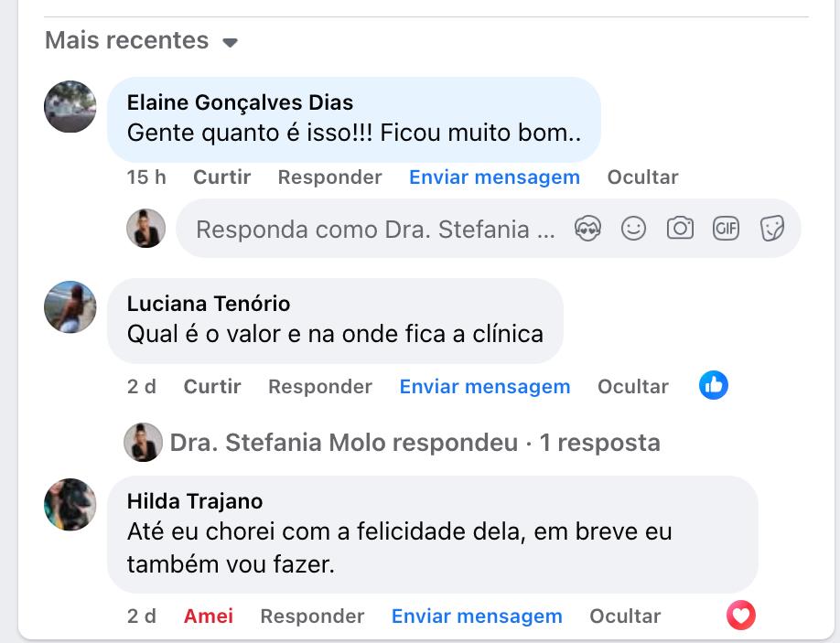Type in the 'Responda como Dra. Stefania' field

pyautogui.click(x=375, y=229)
